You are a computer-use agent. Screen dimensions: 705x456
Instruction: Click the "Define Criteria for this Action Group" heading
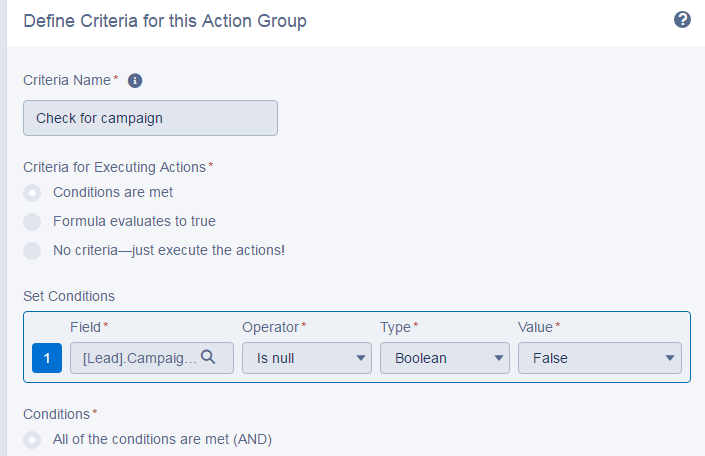(x=165, y=21)
